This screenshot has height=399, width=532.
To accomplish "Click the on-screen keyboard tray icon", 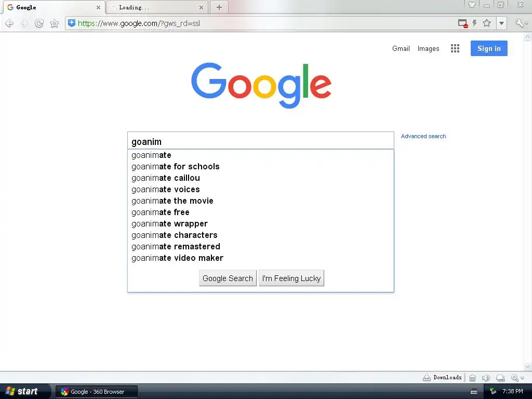I will coord(474,392).
